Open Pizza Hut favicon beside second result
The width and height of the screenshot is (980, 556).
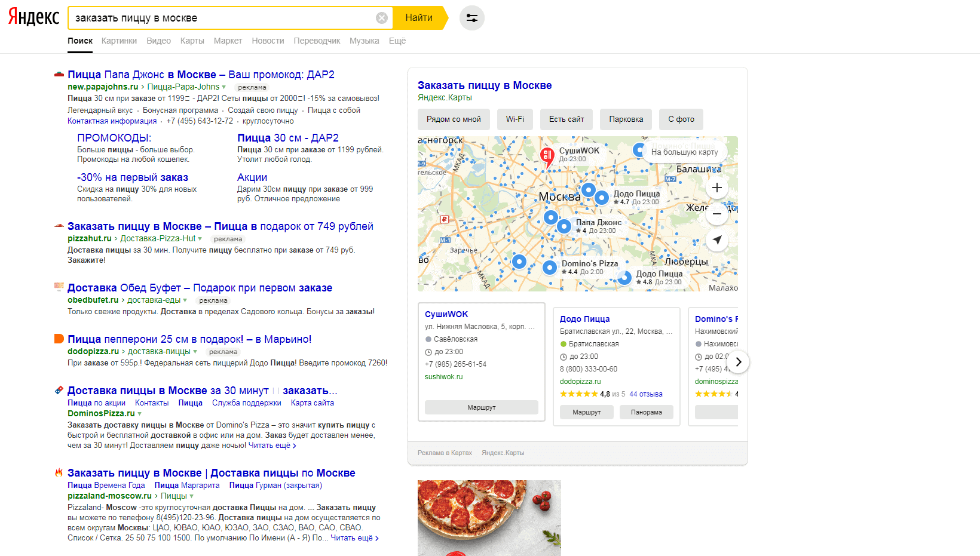[59, 226]
